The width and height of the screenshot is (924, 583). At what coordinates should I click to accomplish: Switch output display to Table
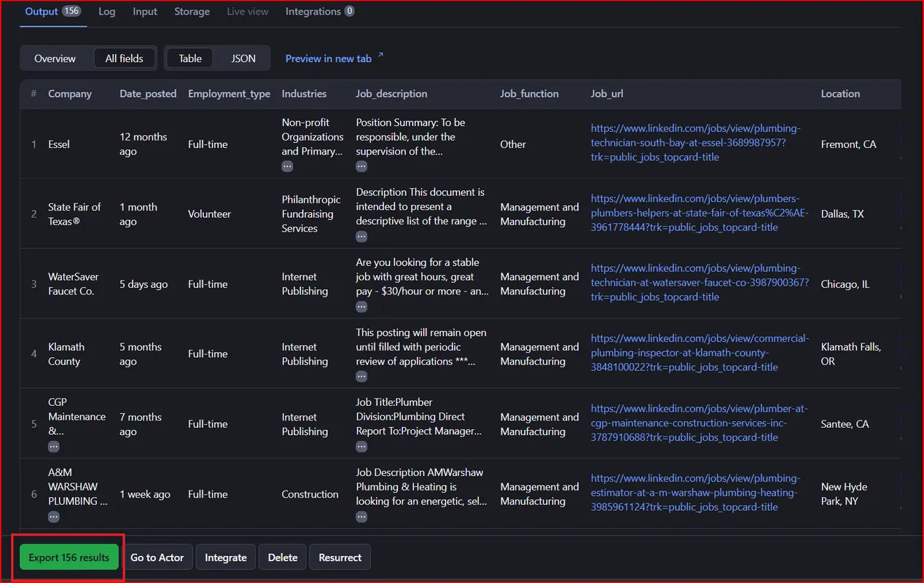(x=190, y=58)
